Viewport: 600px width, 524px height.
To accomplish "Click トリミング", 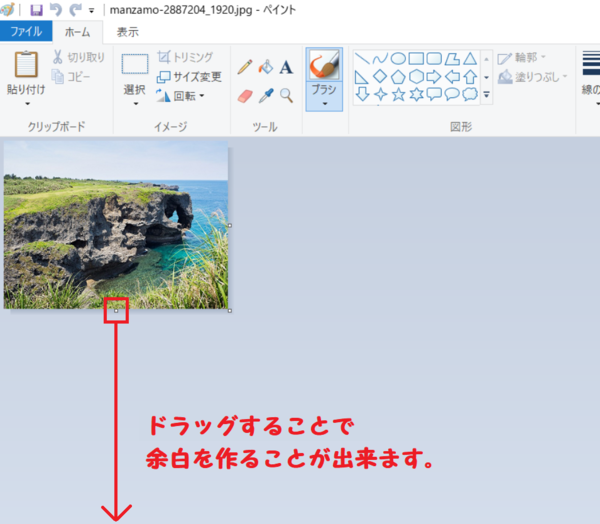I will click(185, 57).
